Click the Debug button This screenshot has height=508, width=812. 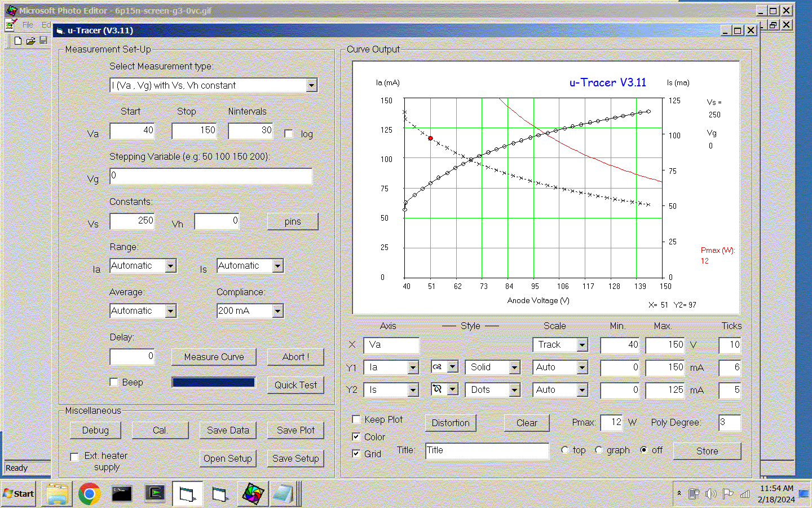(95, 430)
